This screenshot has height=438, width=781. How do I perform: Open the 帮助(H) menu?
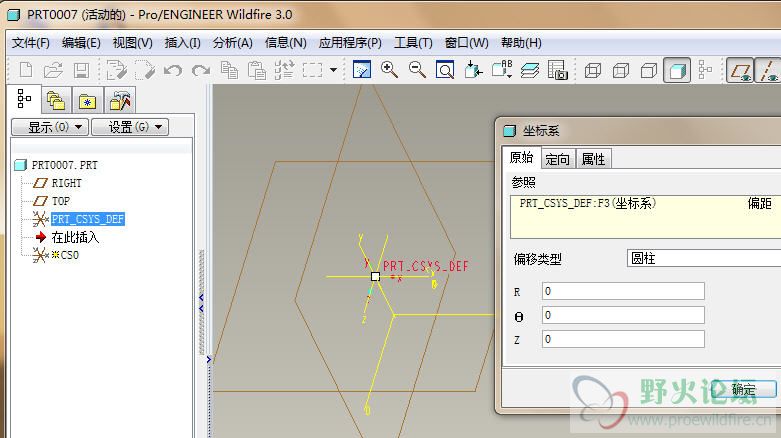coord(521,43)
